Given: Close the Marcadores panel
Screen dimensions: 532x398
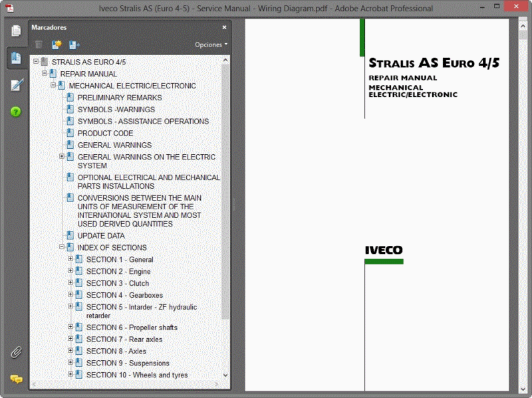Looking at the screenshot, I should pyautogui.click(x=224, y=27).
